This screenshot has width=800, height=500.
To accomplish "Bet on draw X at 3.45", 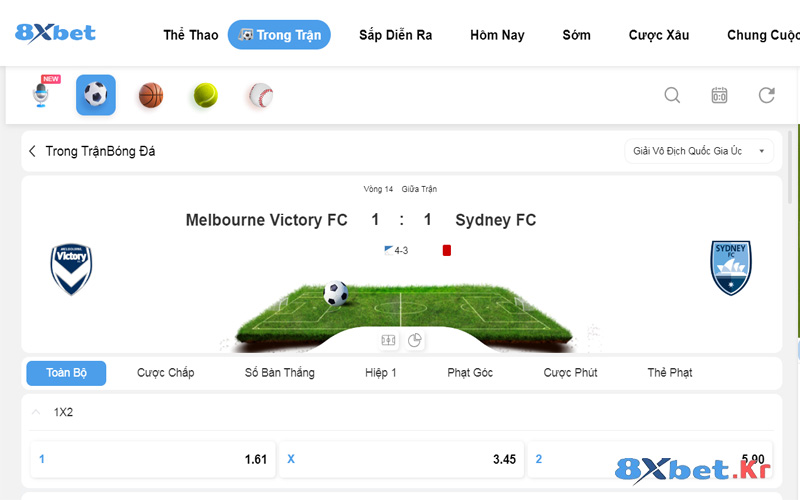I will (402, 459).
